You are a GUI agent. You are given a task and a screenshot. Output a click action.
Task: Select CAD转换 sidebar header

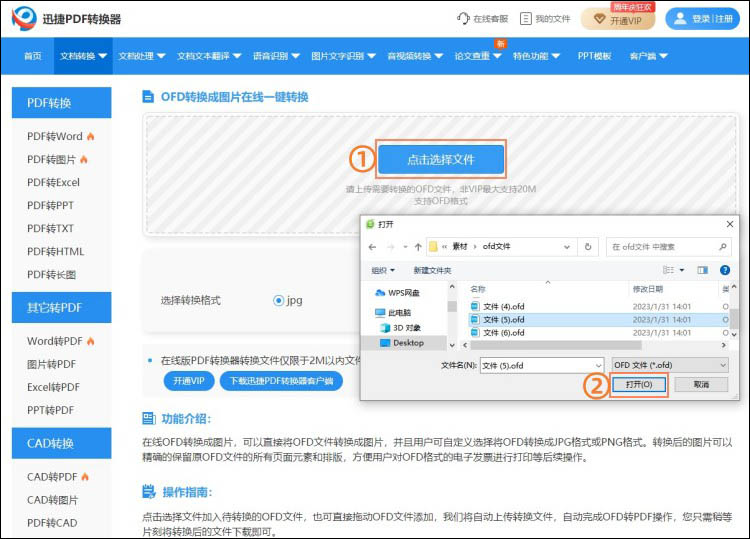tap(62, 443)
